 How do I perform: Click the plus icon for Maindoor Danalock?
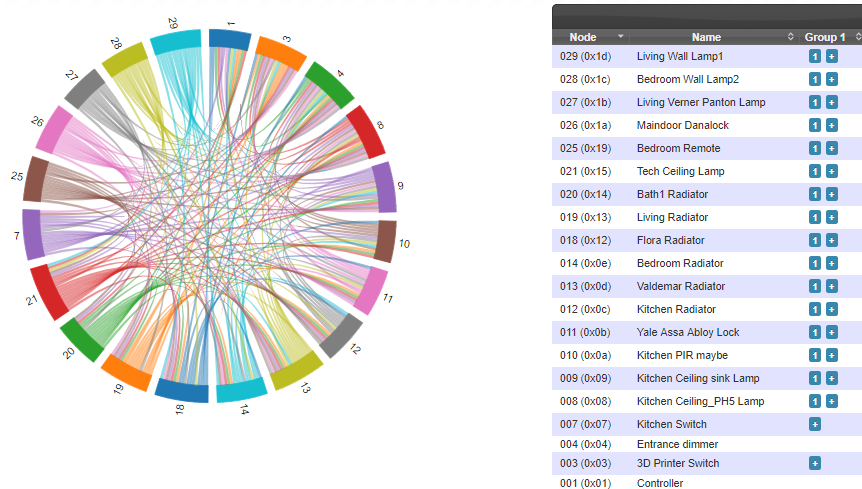pos(831,126)
